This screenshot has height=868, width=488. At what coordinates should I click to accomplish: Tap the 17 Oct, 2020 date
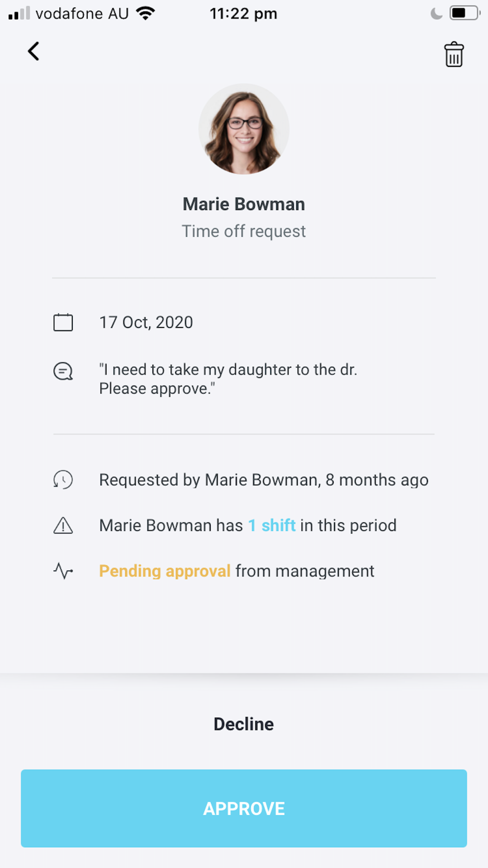coord(146,323)
